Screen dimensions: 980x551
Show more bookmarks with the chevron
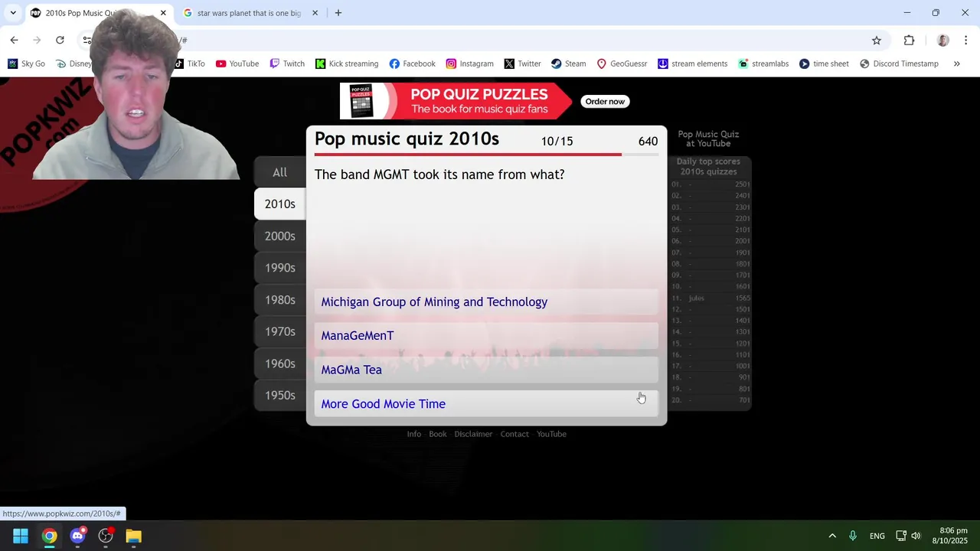[x=957, y=64]
